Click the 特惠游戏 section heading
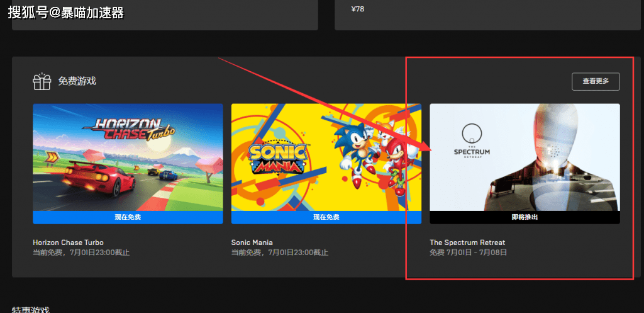The image size is (644, 313). click(x=30, y=309)
